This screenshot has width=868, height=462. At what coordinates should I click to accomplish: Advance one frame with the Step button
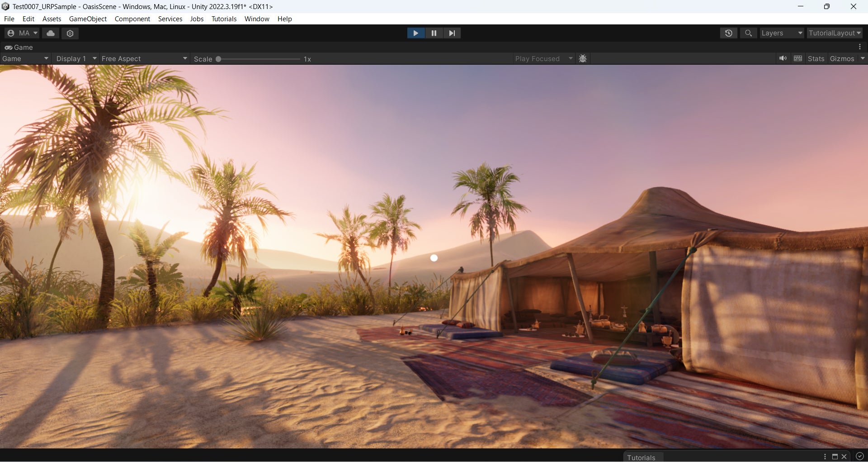[x=452, y=33]
